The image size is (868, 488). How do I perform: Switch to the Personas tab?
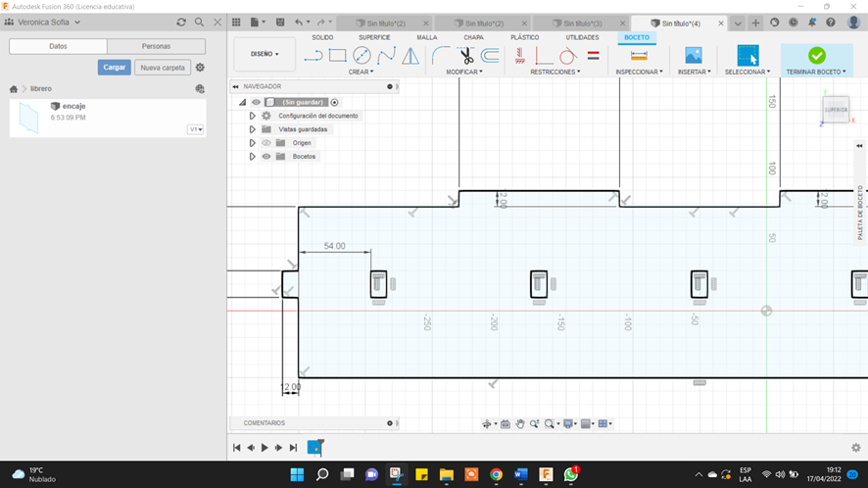point(156,46)
